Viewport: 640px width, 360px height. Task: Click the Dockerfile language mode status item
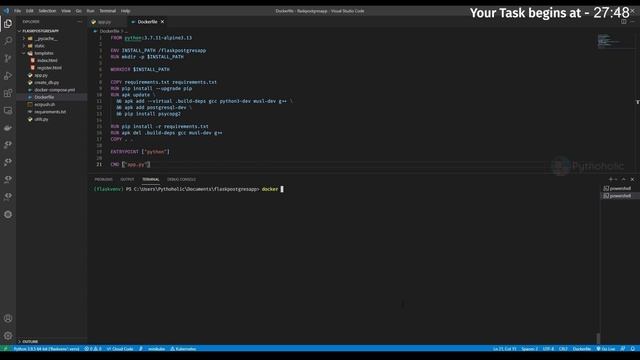point(582,349)
